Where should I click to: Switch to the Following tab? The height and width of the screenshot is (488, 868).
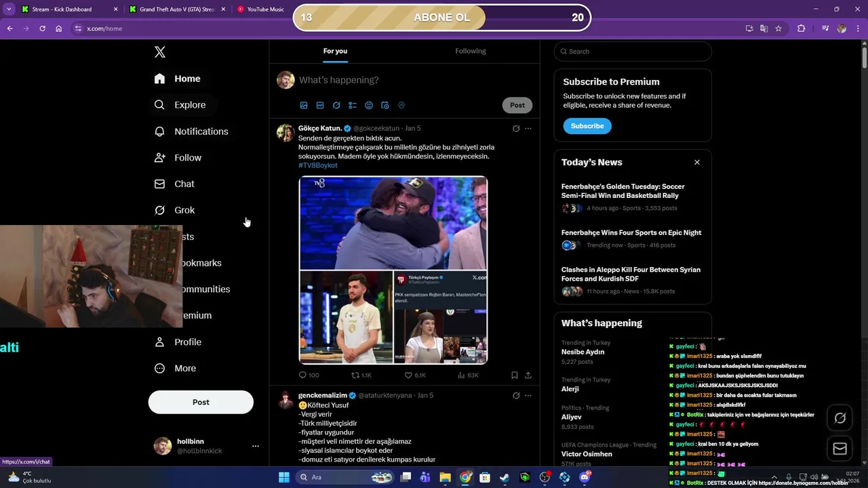(x=471, y=51)
